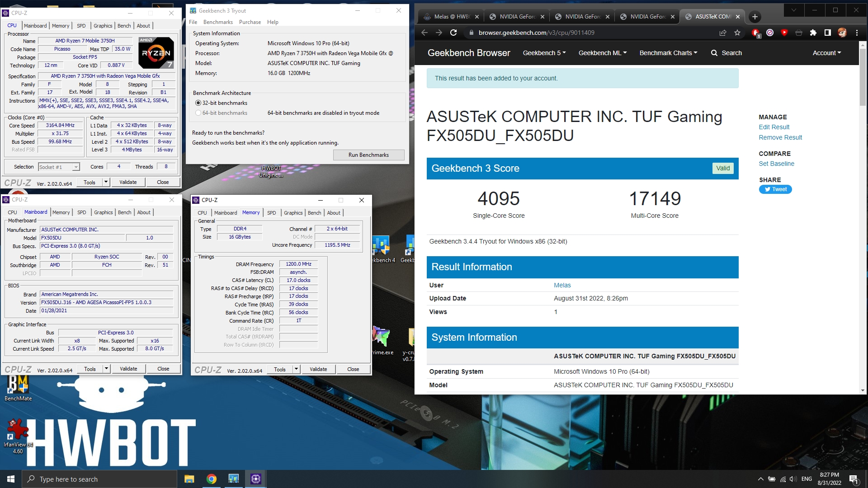Show hidden system tray icons
Screen dimensions: 868x488
(x=760, y=479)
